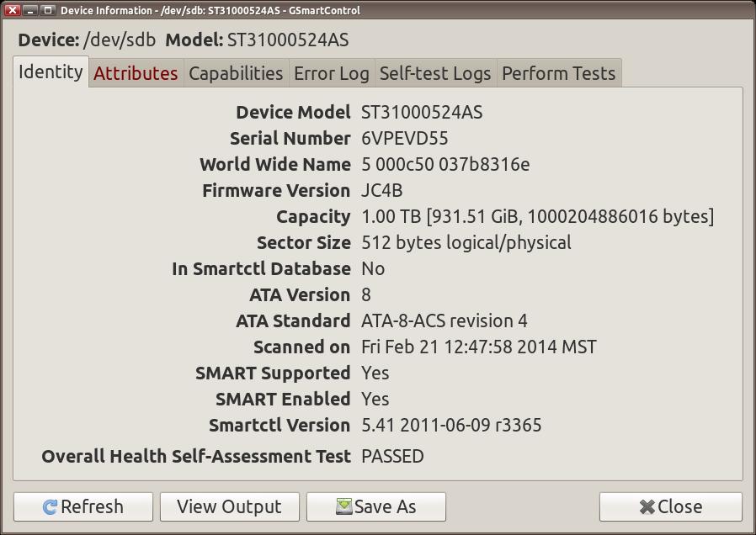Click the World Wide Name value

click(x=445, y=164)
